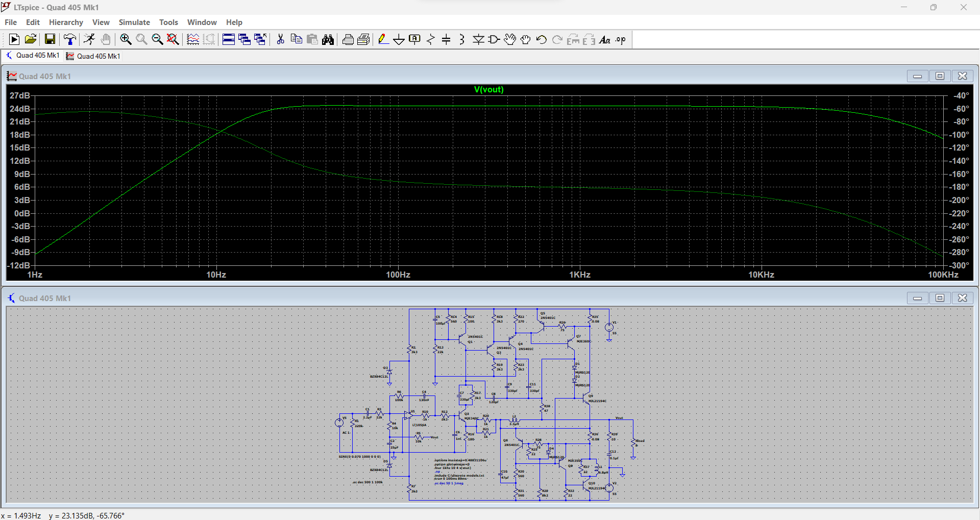Image resolution: width=980 pixels, height=520 pixels.
Task: Open the Help menu
Action: coord(234,22)
